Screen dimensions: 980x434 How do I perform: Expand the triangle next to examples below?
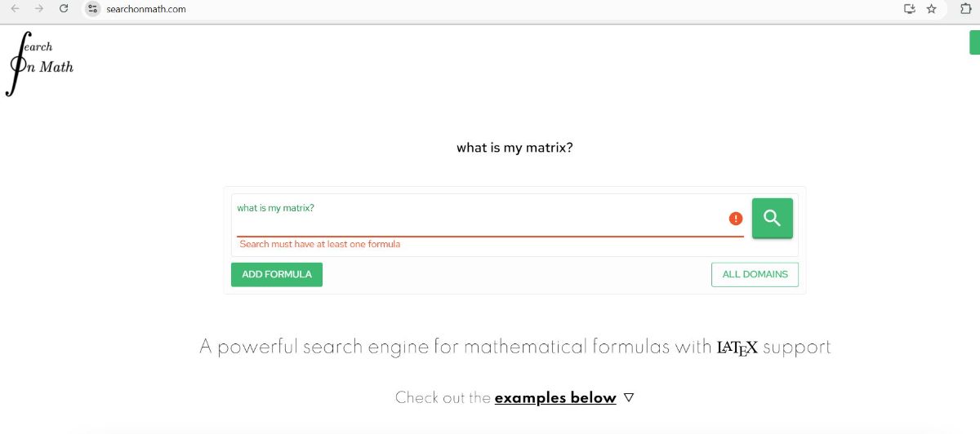(628, 398)
